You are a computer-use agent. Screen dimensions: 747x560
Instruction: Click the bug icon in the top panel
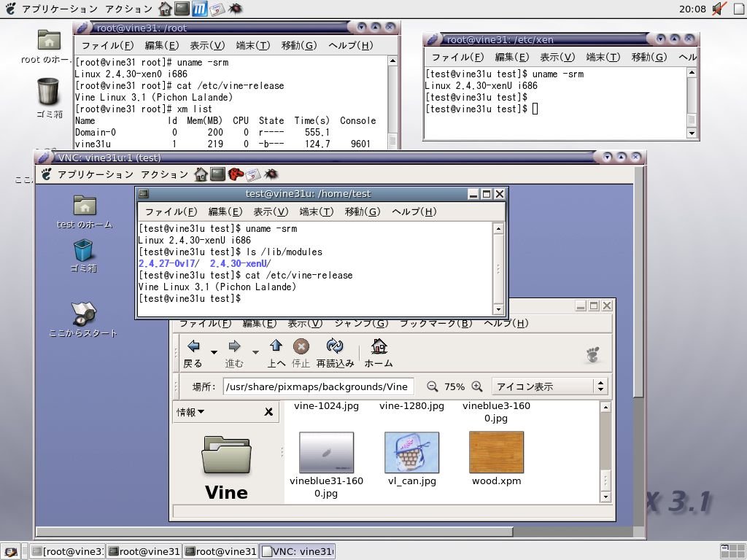click(234, 9)
